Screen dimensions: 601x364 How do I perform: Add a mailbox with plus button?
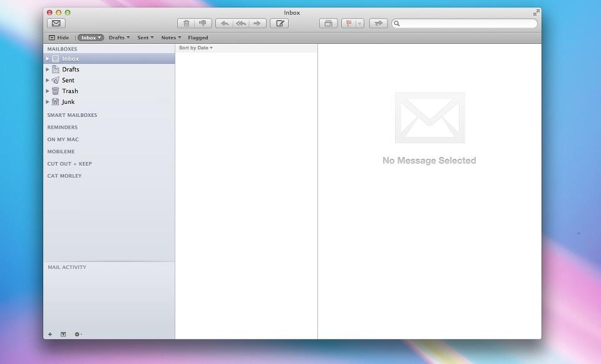(x=50, y=334)
